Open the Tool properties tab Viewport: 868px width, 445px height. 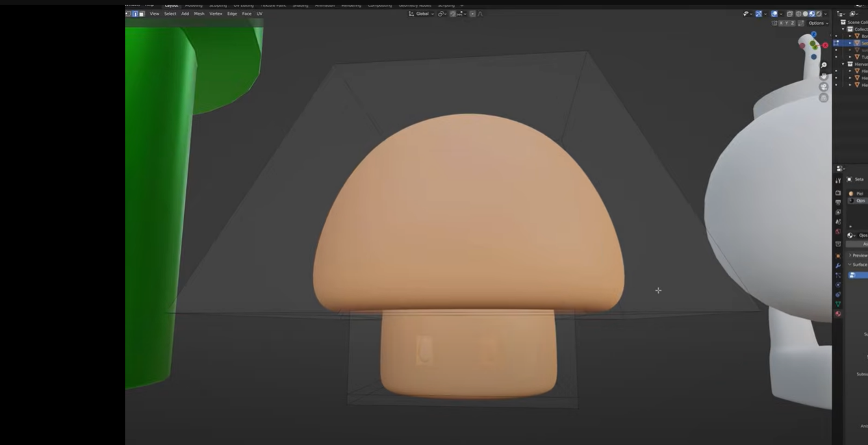838,181
